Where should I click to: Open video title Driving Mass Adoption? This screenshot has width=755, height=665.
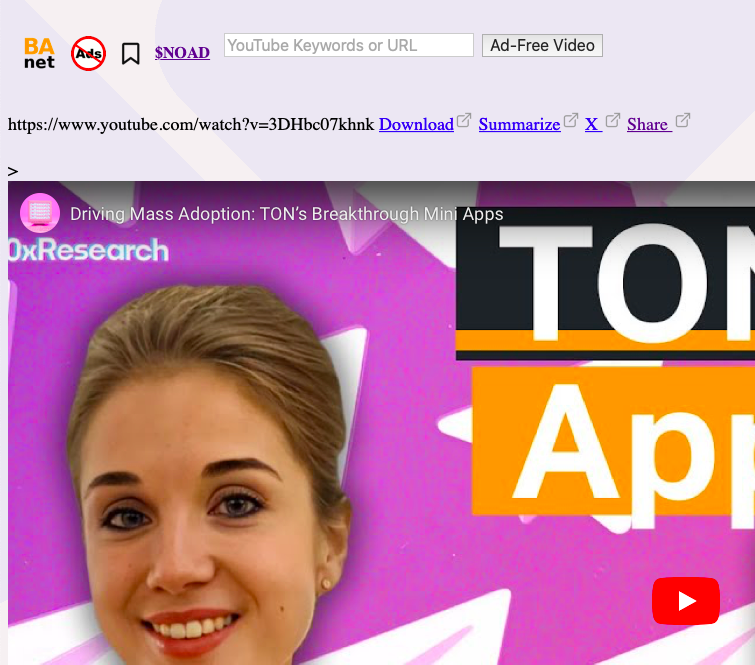click(x=286, y=214)
